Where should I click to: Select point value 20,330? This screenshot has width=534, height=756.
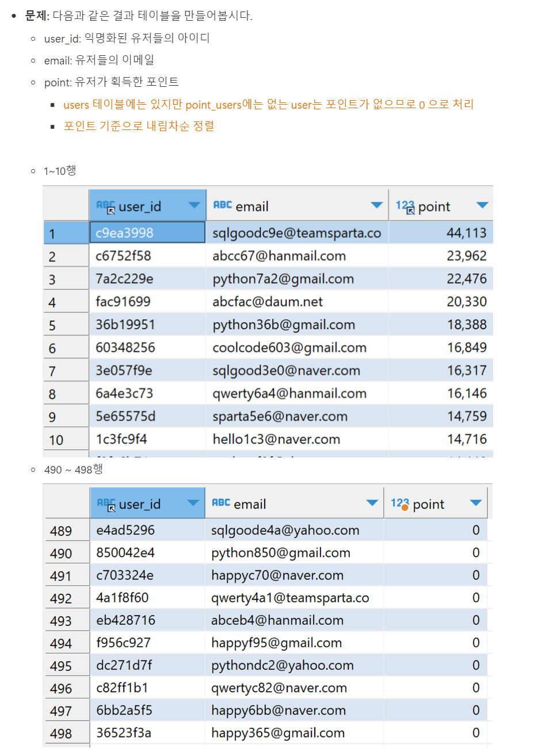pos(441,301)
